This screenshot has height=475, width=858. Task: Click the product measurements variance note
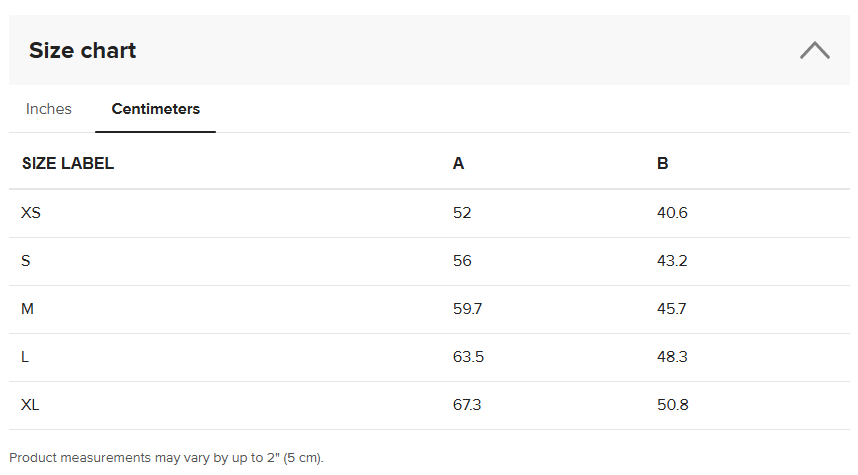point(167,458)
